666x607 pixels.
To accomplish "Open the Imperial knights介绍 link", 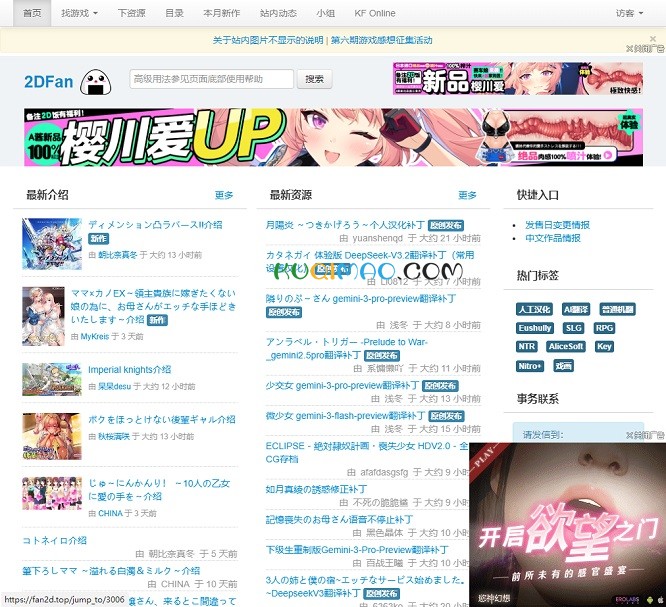I will 130,370.
